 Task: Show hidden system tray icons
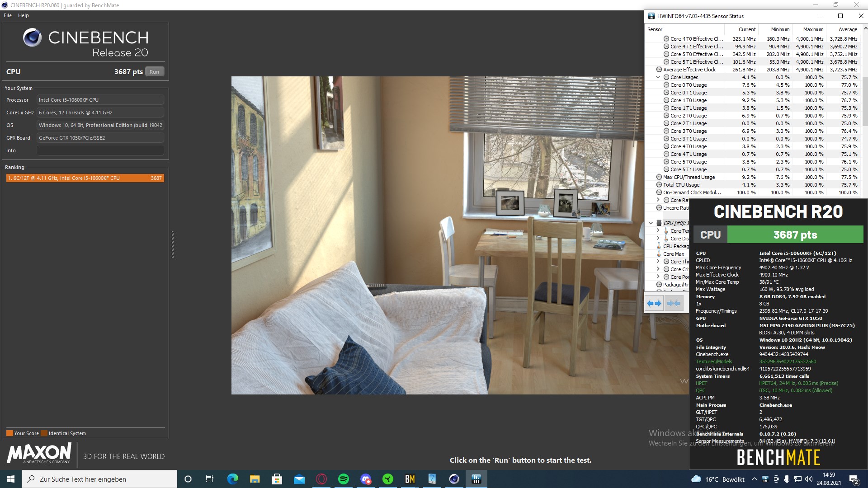click(x=754, y=479)
